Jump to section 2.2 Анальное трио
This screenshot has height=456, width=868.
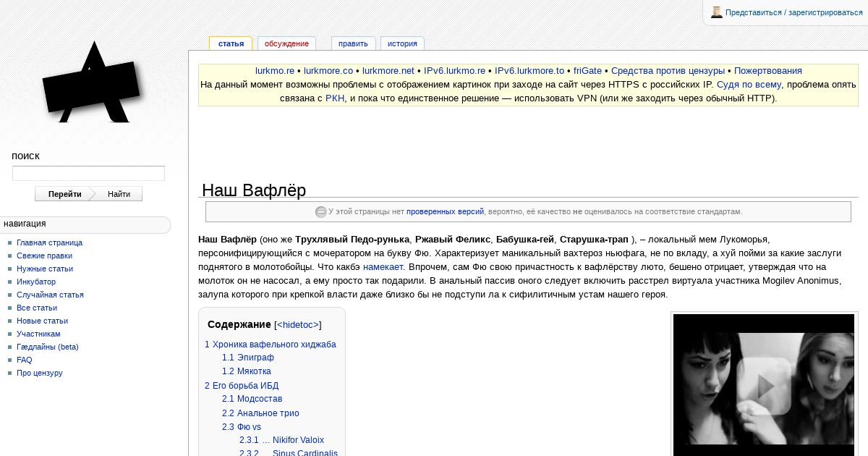coord(260,413)
